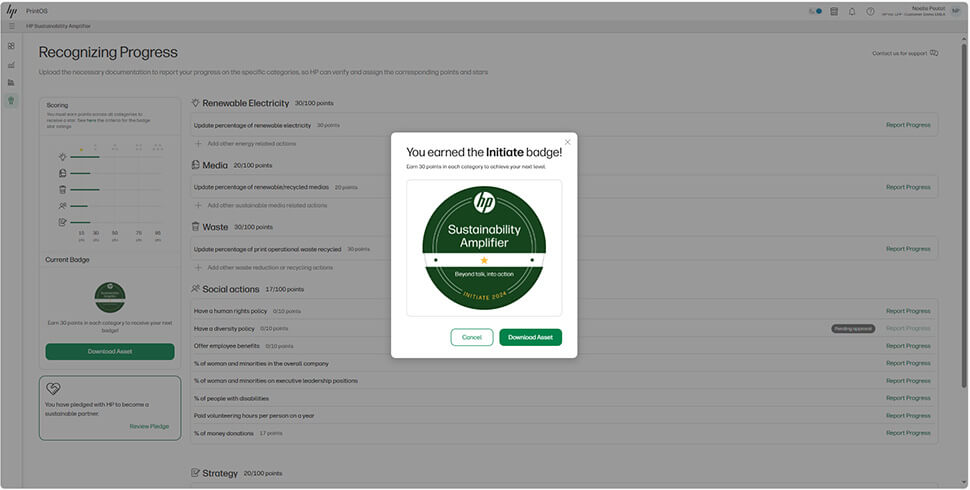Click Report Progress for renewable electricity row

(x=908, y=125)
